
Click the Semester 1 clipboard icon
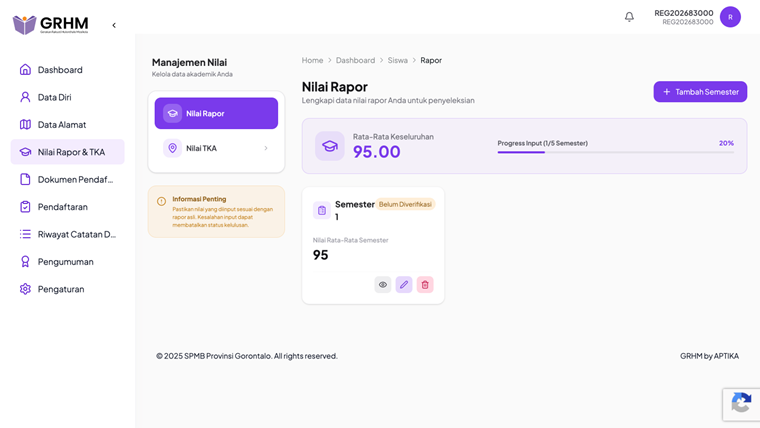[x=322, y=210]
